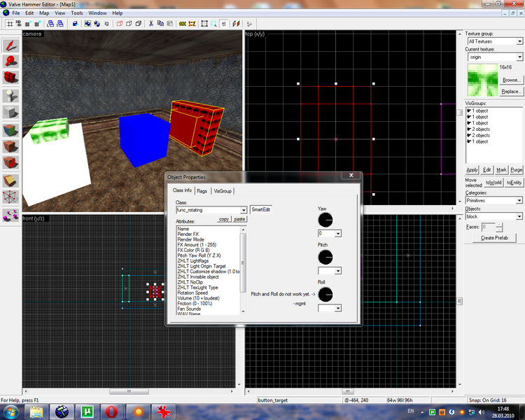Click the Roll angle dial
The image size is (525, 420).
click(x=325, y=295)
